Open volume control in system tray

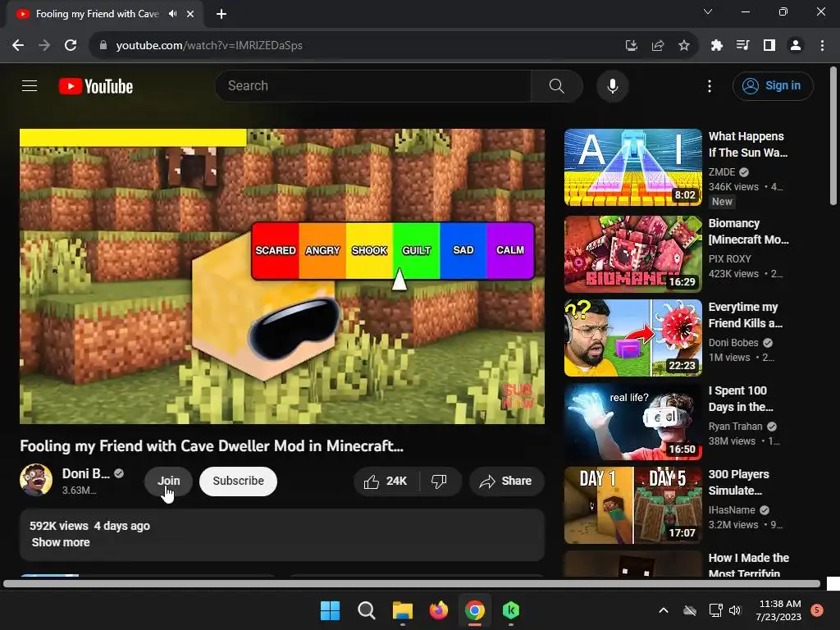click(x=735, y=610)
